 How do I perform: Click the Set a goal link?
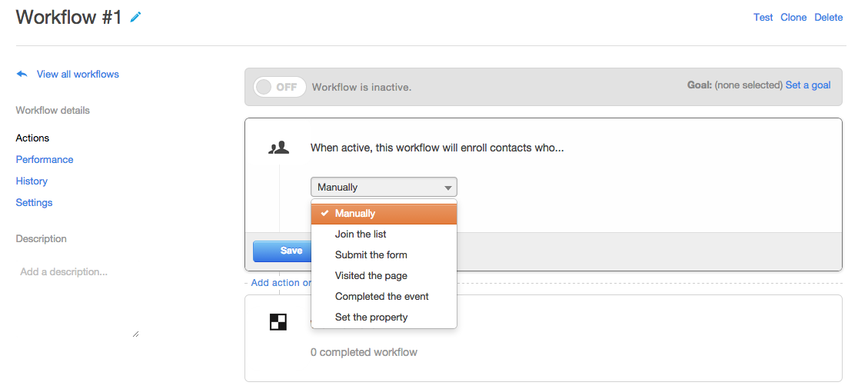[x=808, y=85]
